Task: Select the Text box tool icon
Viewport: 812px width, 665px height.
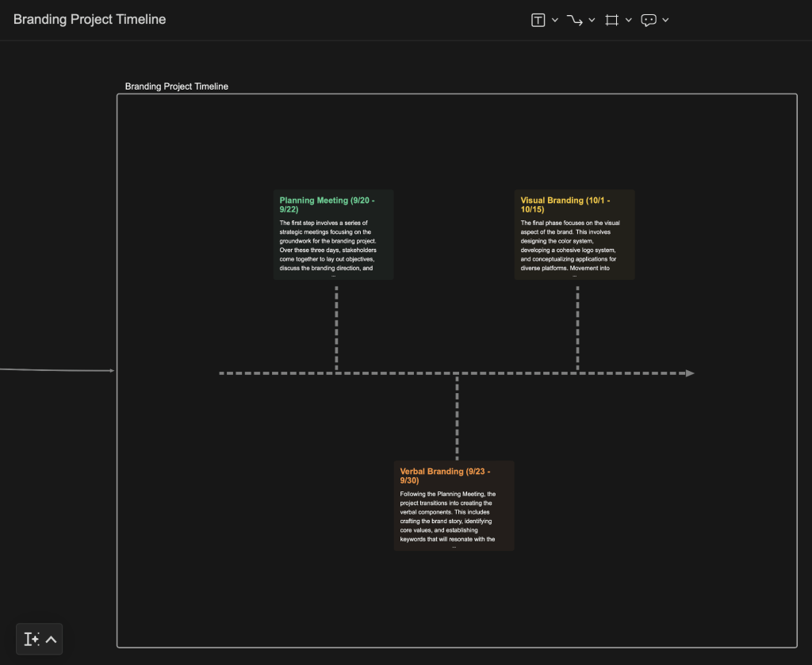Action: 538,21
